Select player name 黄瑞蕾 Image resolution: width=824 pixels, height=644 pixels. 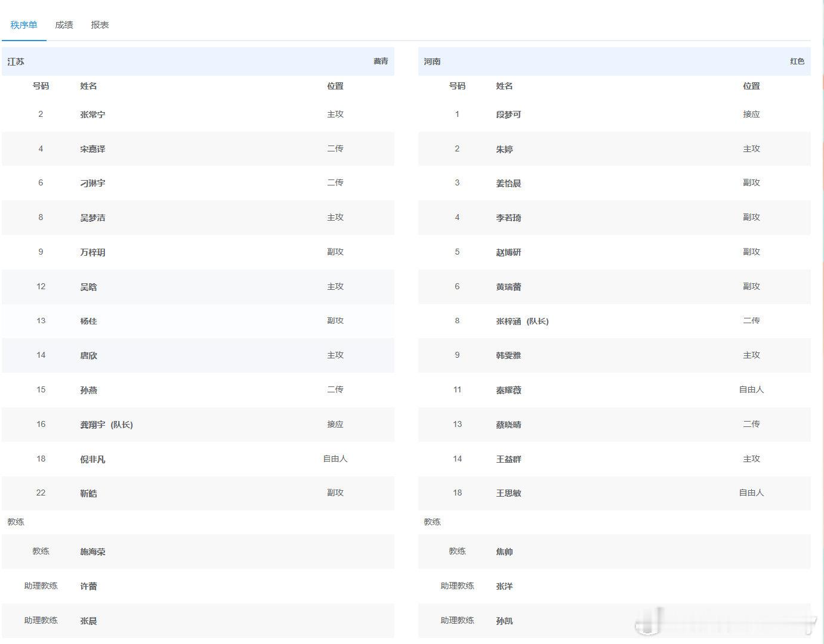click(508, 287)
